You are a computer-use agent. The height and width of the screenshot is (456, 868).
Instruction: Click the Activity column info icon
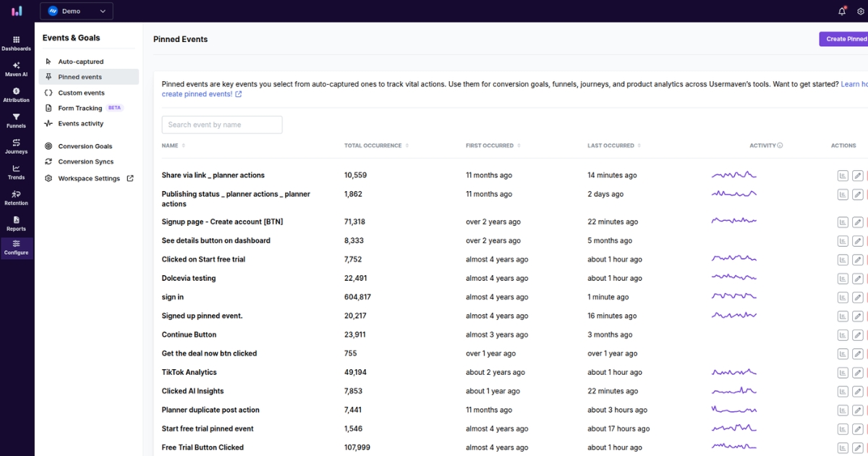pyautogui.click(x=780, y=145)
